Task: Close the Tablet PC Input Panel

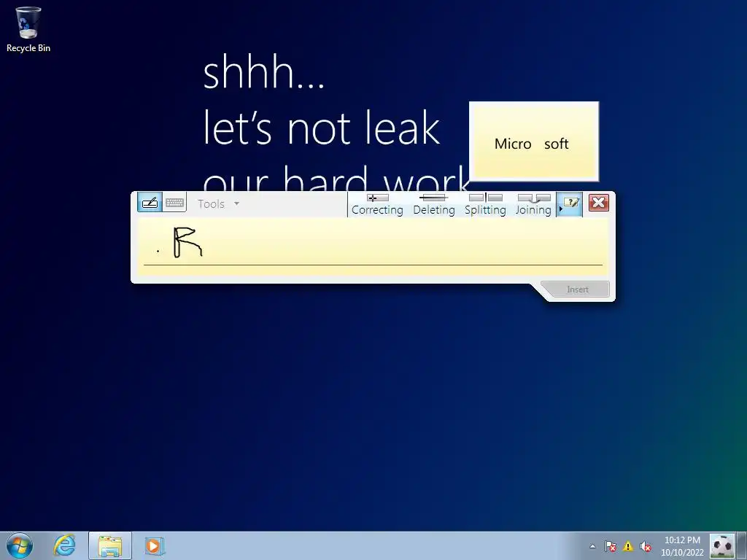Action: [x=599, y=203]
